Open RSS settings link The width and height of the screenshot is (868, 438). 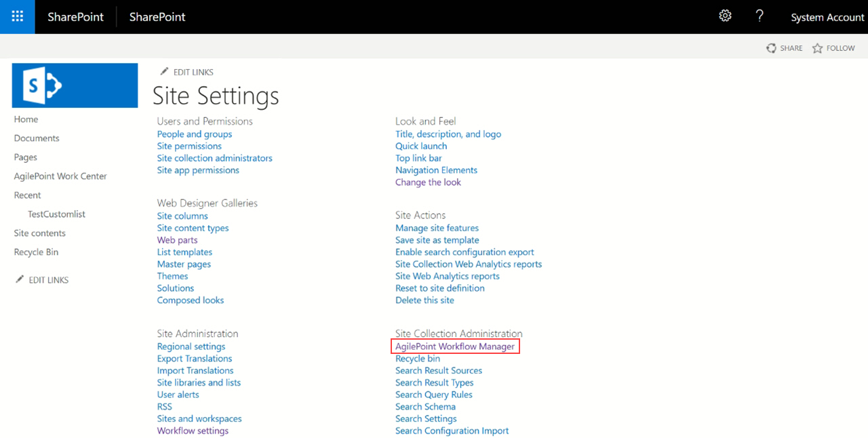(165, 407)
